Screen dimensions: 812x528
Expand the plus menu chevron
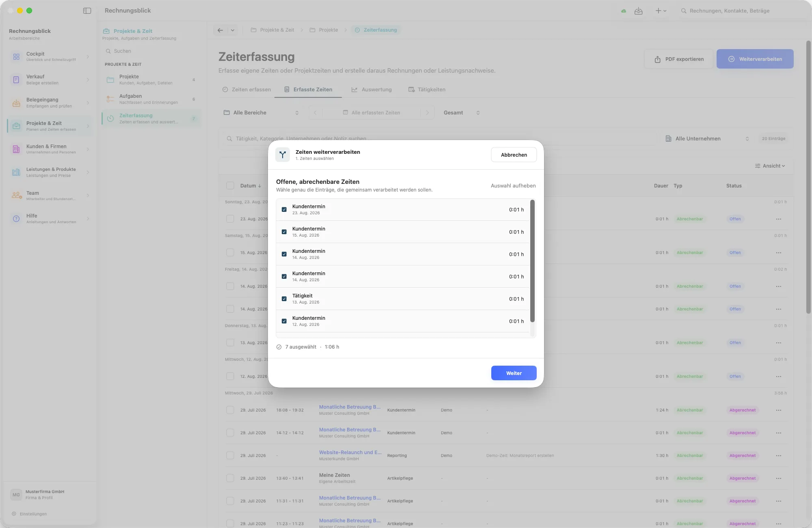[665, 11]
